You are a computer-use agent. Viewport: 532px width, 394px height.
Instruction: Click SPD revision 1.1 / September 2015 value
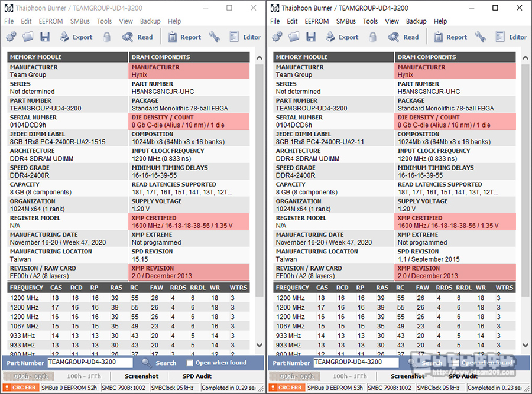[x=429, y=259]
